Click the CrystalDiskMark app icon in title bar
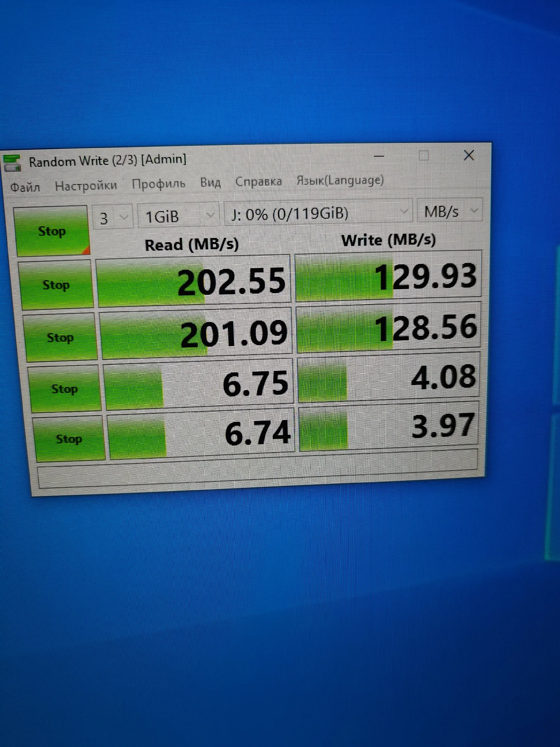The image size is (560, 747). [12, 163]
